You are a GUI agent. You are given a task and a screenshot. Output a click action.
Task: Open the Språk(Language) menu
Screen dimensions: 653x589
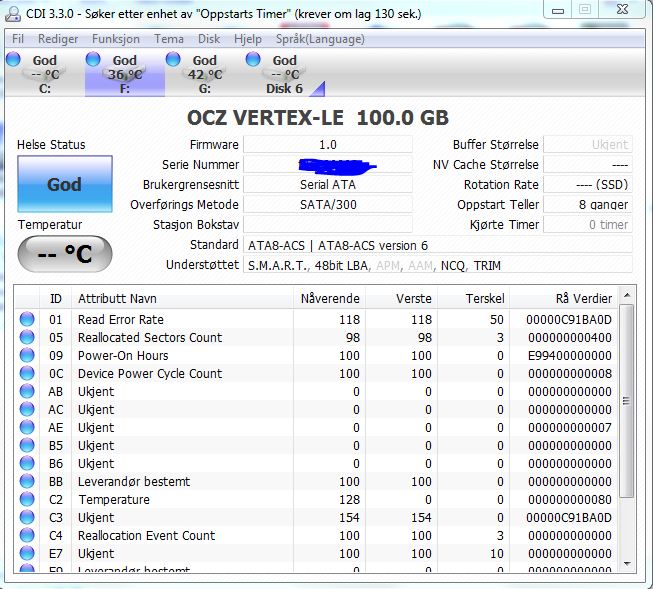click(x=320, y=39)
